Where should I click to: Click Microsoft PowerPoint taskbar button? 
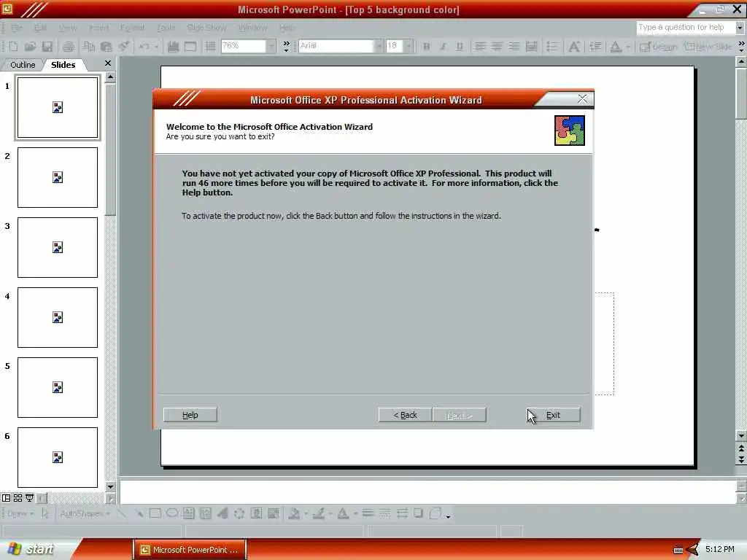tap(190, 550)
